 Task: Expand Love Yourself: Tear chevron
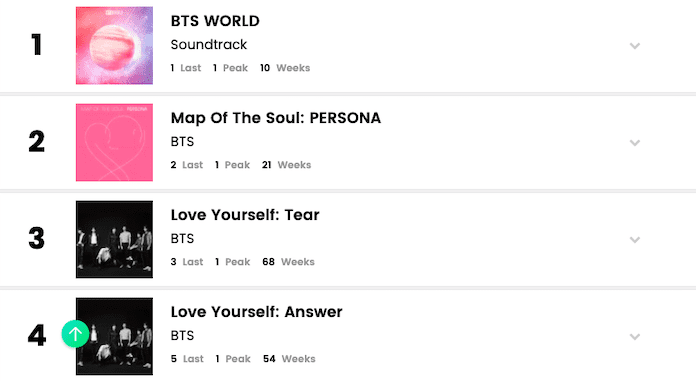(x=635, y=240)
